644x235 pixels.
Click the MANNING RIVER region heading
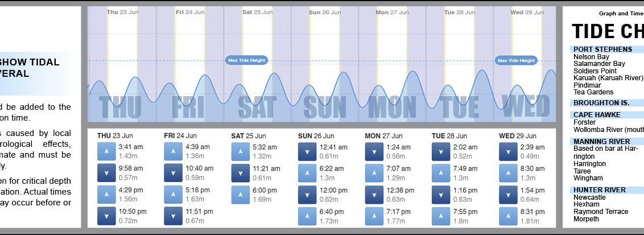[601, 142]
